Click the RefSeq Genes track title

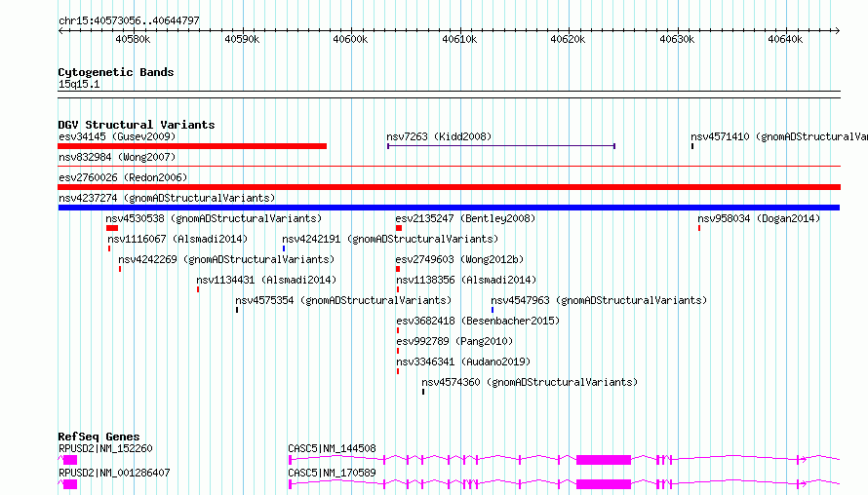tap(99, 437)
